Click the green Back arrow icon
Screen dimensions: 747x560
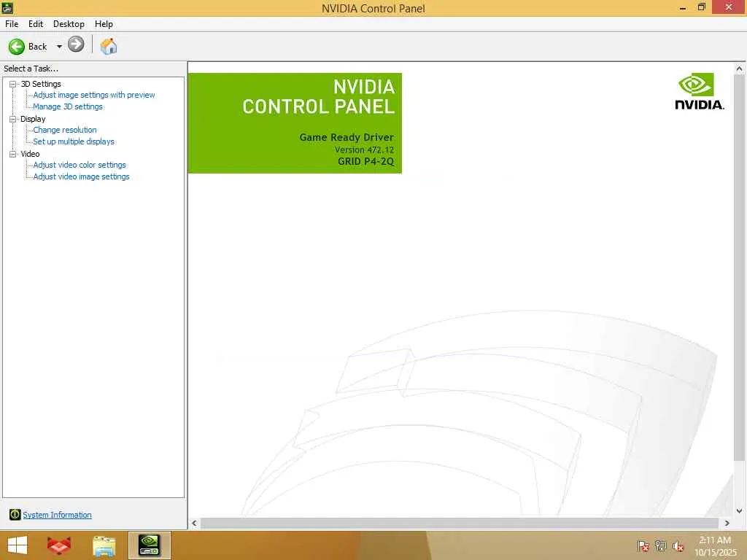coord(17,47)
